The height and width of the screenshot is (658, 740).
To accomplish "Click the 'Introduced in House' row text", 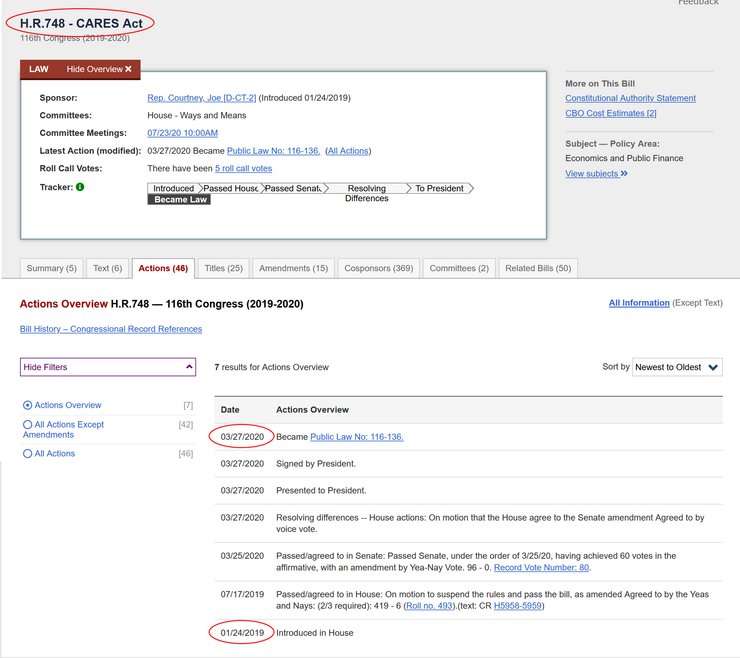I will (x=315, y=633).
